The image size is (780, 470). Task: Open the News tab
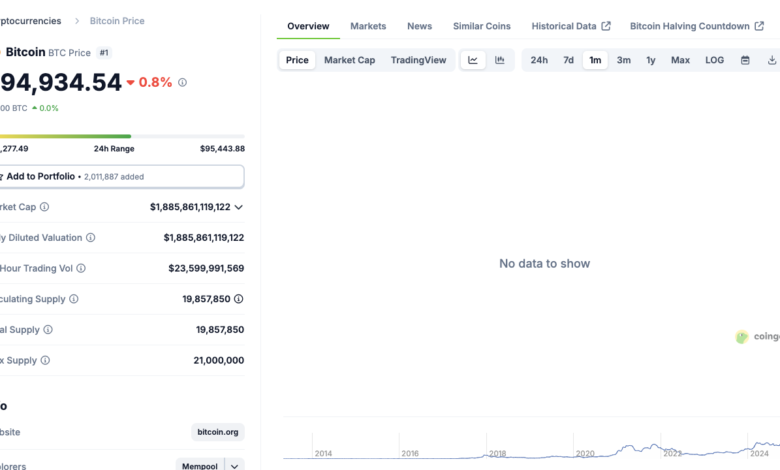click(419, 26)
